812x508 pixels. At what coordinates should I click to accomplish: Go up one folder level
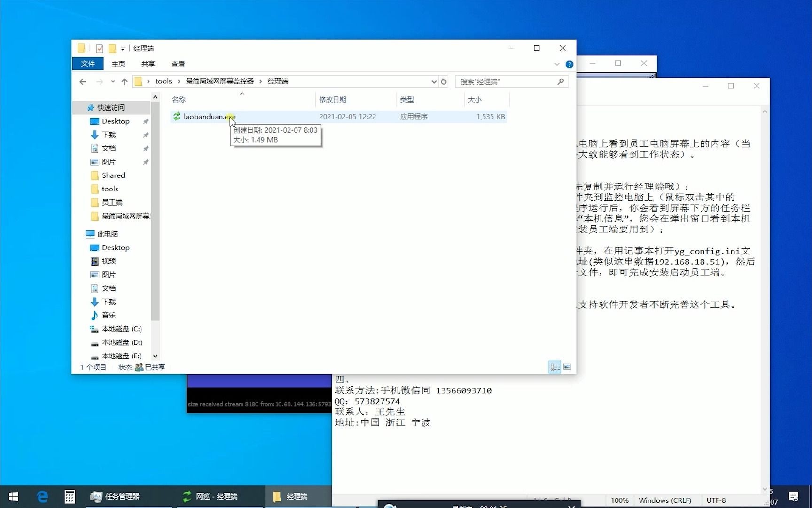[125, 81]
